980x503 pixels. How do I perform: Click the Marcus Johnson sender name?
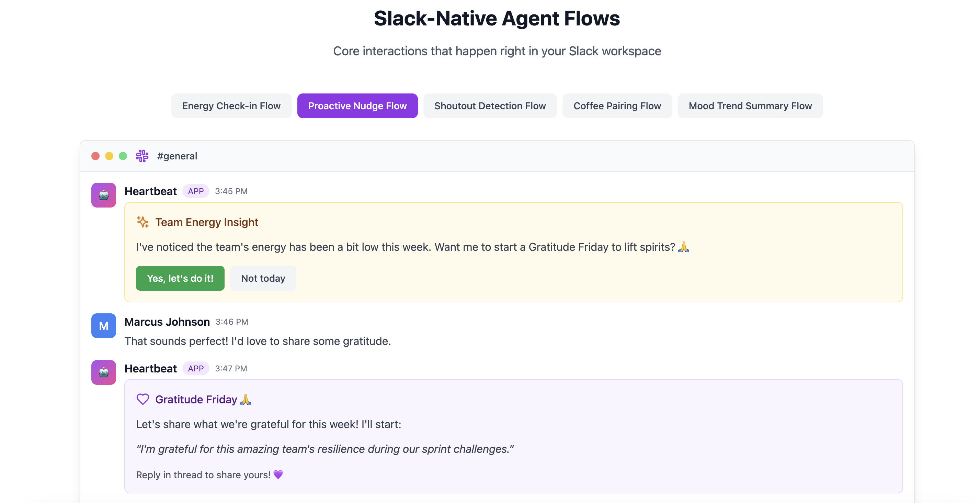167,322
